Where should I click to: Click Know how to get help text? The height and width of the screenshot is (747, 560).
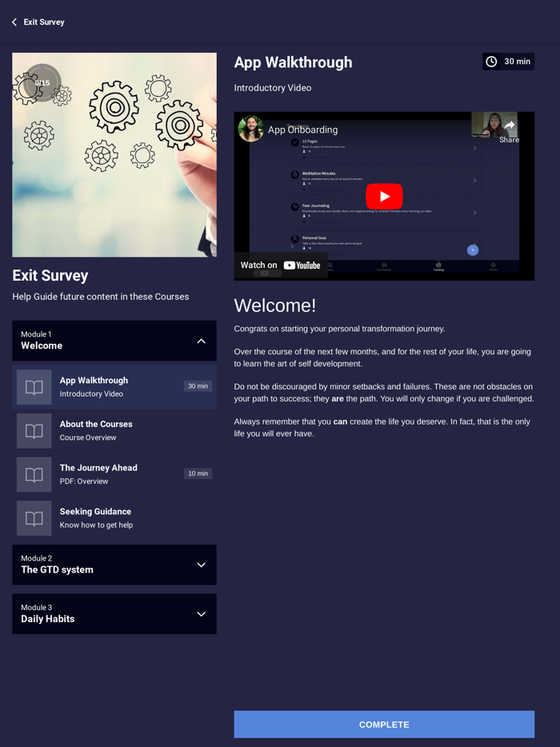click(96, 525)
